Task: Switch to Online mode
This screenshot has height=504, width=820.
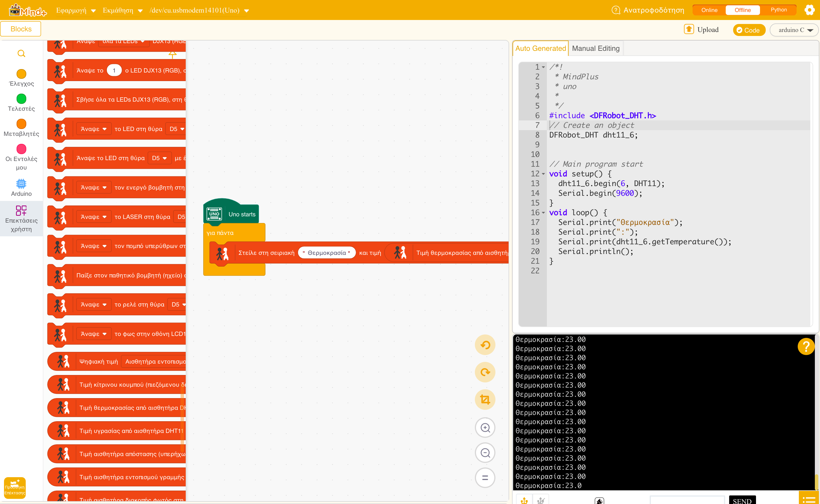Action: tap(709, 10)
